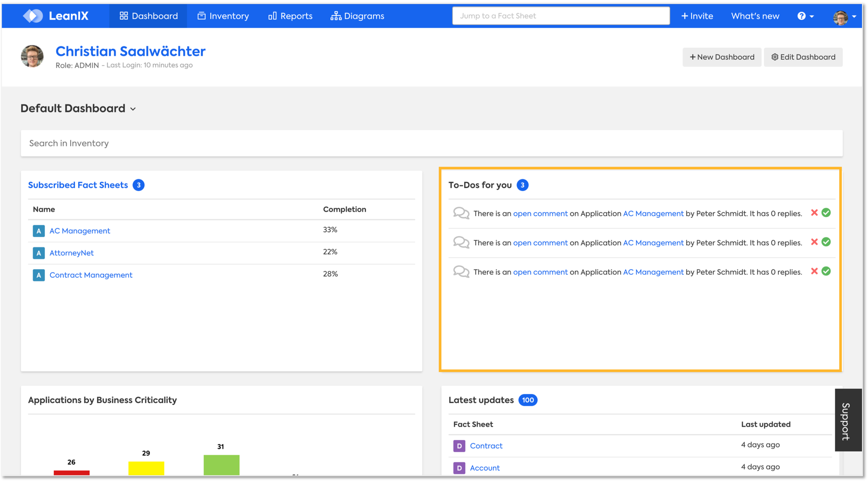Open the Reports tab
The width and height of the screenshot is (868, 481).
[290, 16]
